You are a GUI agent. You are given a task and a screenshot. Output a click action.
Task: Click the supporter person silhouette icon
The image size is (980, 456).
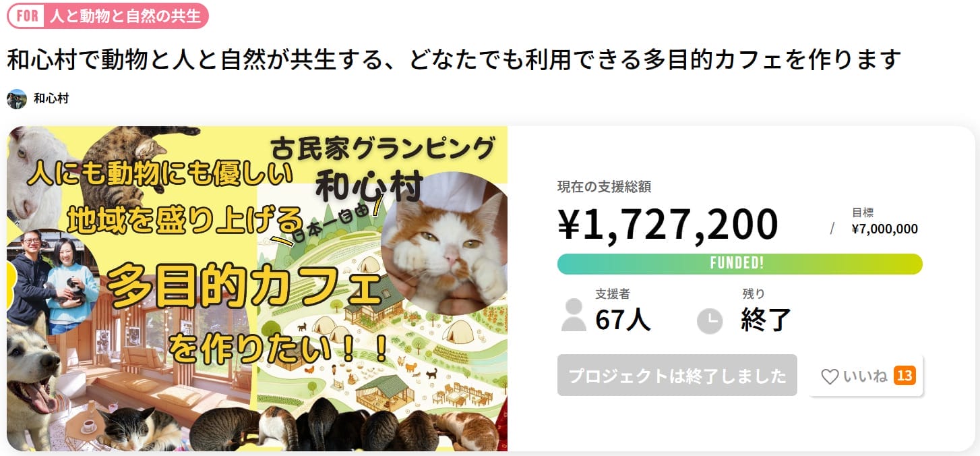pyautogui.click(x=574, y=315)
